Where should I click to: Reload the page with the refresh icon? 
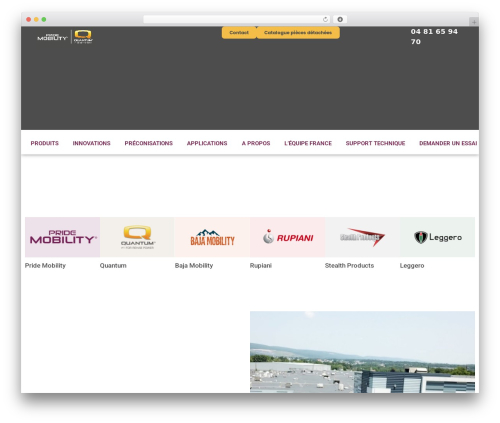click(325, 20)
